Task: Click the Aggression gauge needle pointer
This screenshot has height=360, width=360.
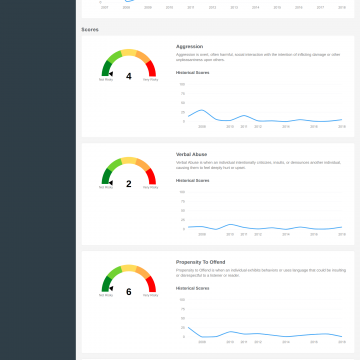Action: click(x=111, y=74)
